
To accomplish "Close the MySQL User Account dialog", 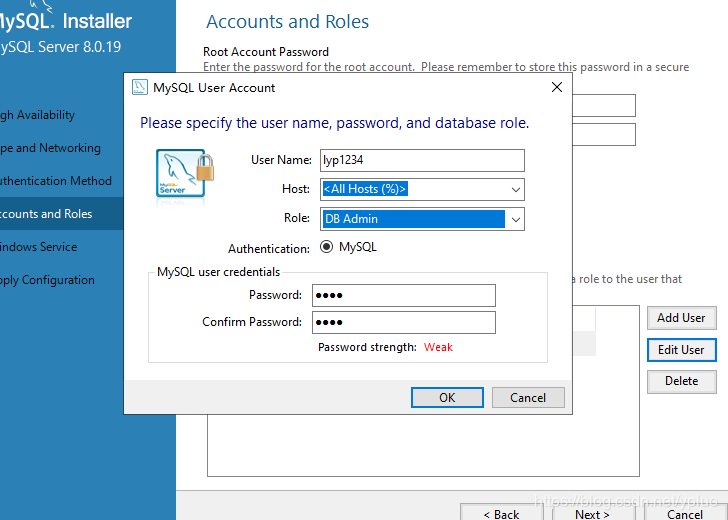I will tap(557, 87).
